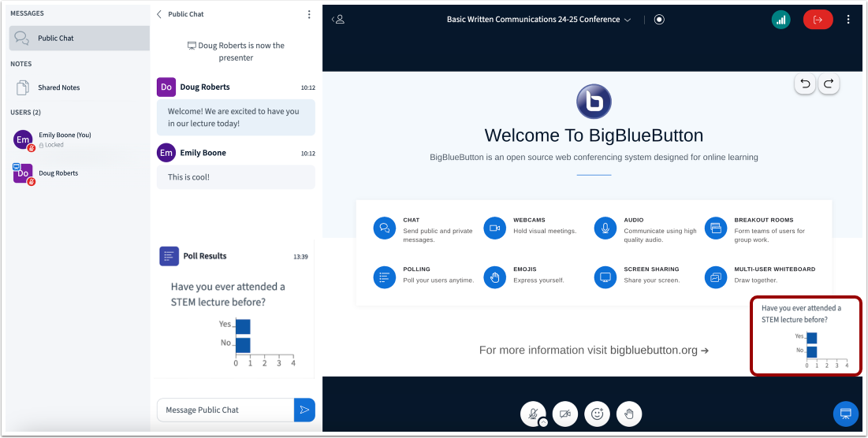
Task: Click the "USERS (2)" heading
Action: [25, 113]
